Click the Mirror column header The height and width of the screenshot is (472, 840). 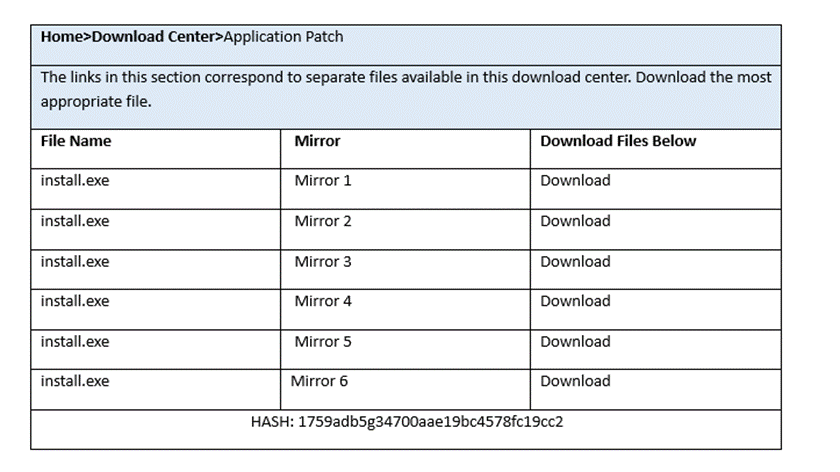[x=317, y=141]
